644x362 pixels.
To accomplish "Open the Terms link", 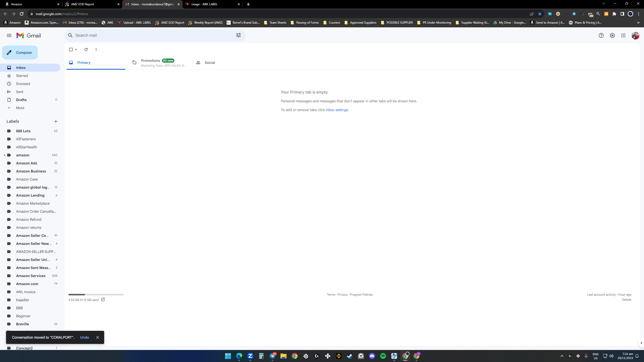I will [331, 295].
